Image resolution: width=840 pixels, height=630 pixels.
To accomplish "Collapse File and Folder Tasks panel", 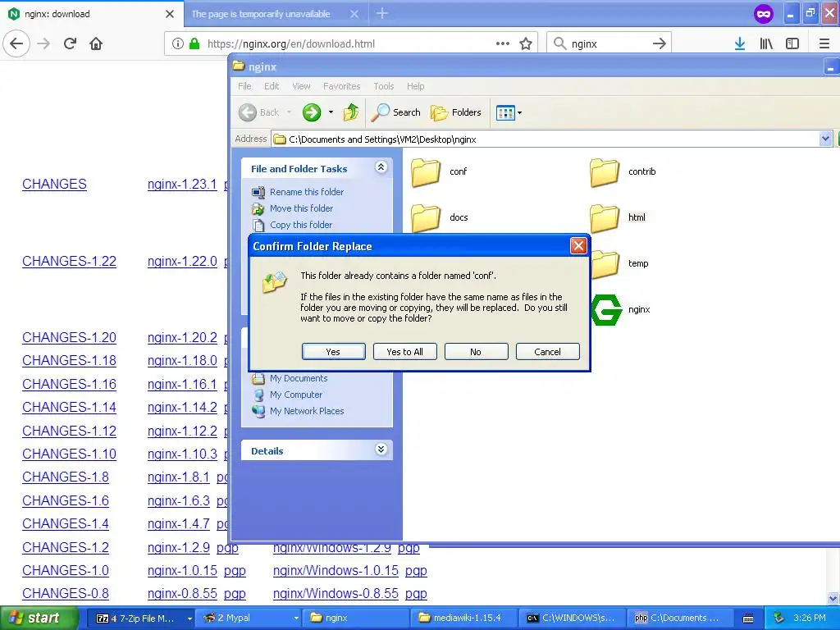I will pyautogui.click(x=381, y=167).
